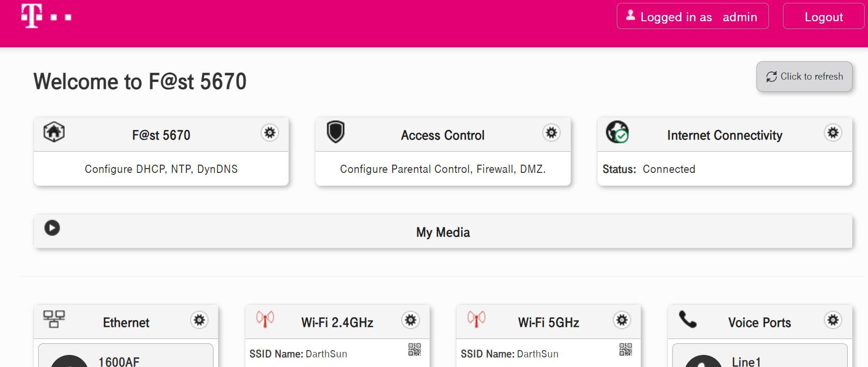Viewport: 868px width, 367px height.
Task: Expand the My Media panel
Action: 442,232
